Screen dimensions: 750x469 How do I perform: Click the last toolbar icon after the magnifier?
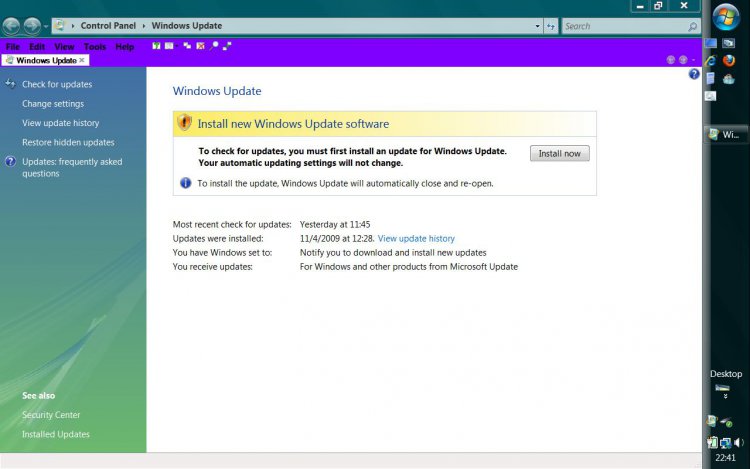coord(227,46)
